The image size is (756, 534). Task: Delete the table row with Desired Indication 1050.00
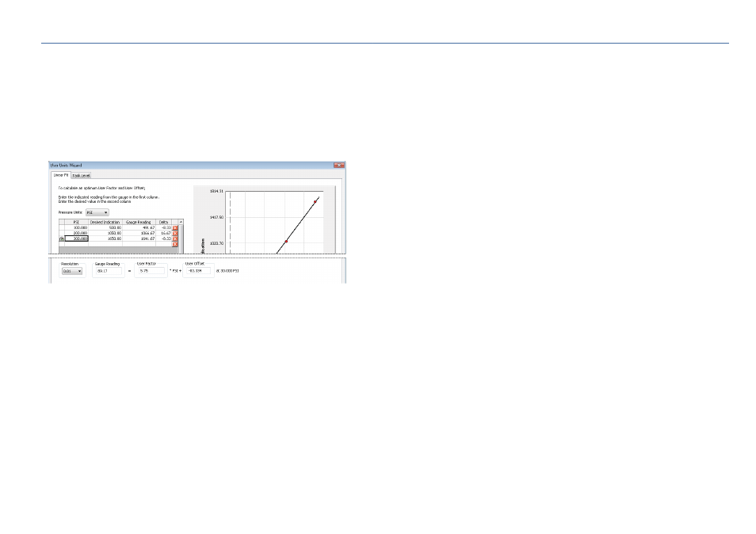[175, 233]
